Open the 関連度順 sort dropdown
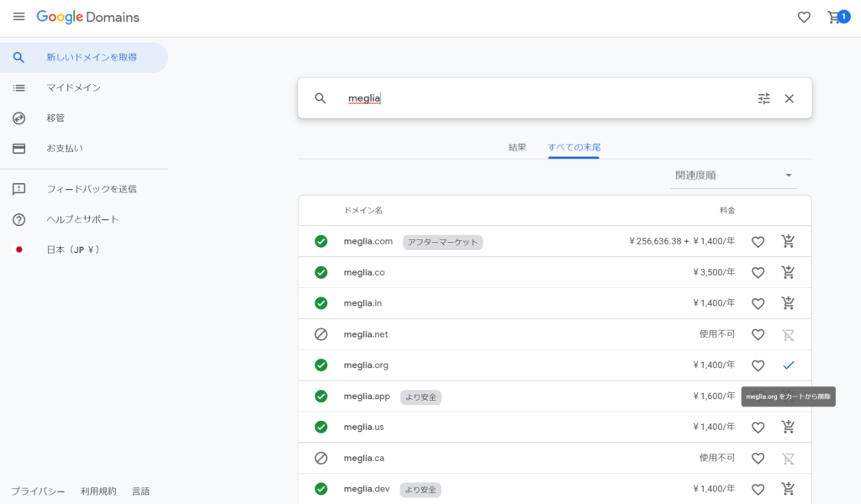 733,176
